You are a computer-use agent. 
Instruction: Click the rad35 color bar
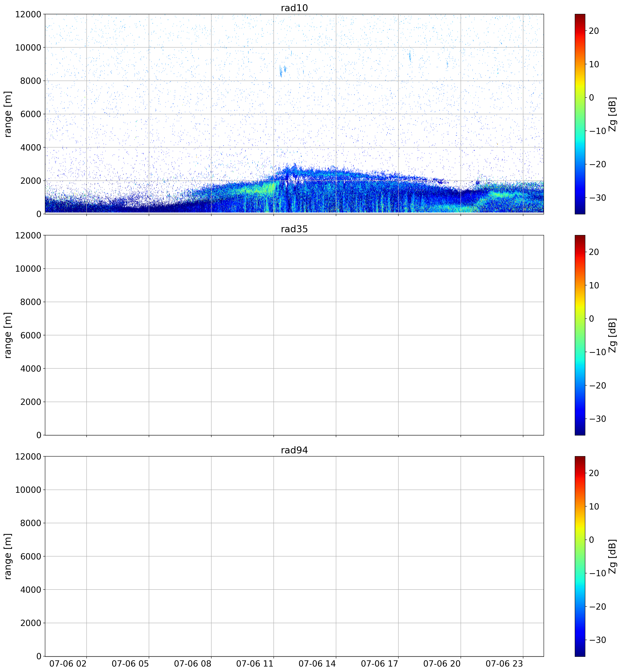pos(580,335)
